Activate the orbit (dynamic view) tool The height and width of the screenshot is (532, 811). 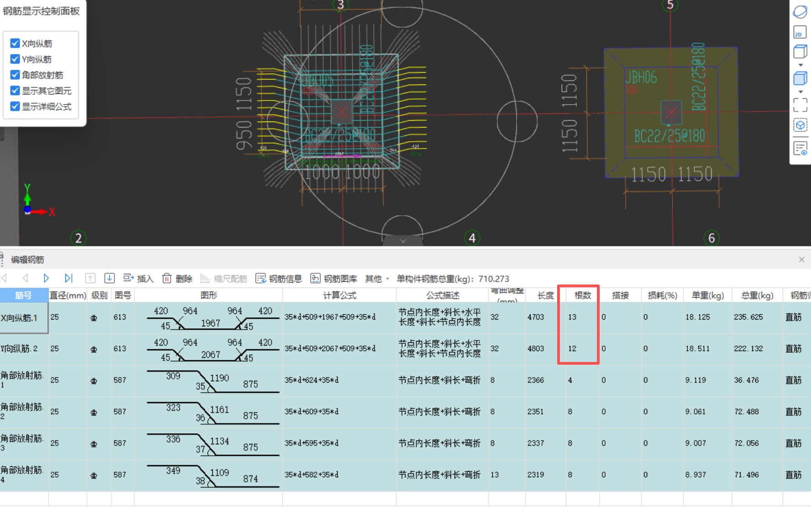tap(800, 12)
